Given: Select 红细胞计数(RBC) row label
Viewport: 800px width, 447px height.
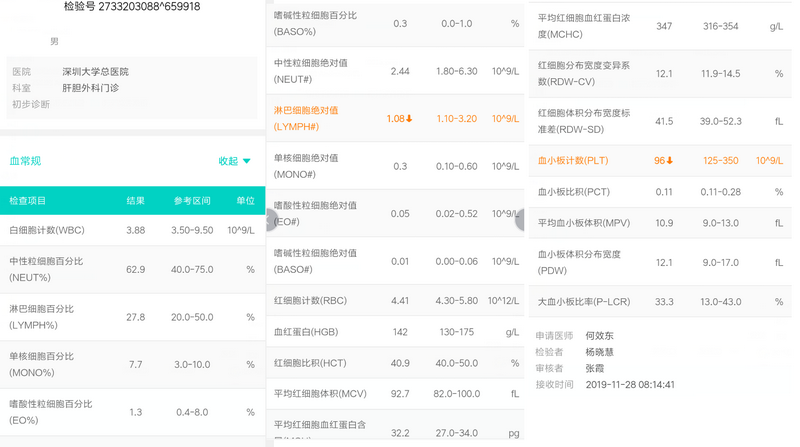Looking at the screenshot, I should click(310, 301).
